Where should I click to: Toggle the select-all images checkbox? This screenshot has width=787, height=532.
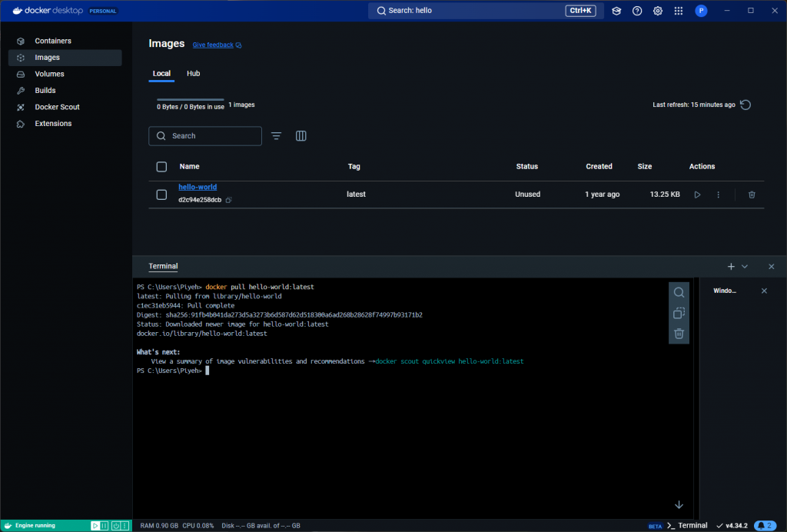[x=161, y=167]
